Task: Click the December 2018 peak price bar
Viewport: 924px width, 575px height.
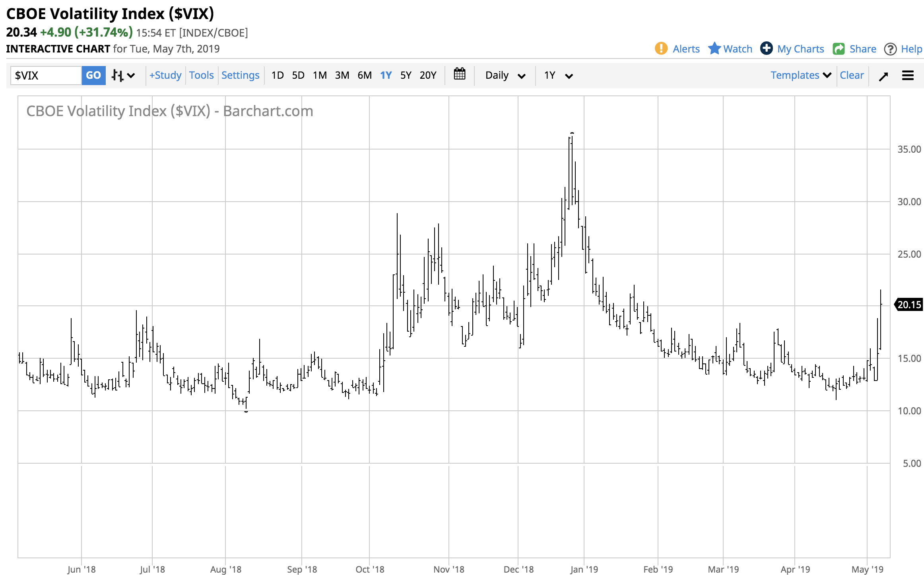Action: (572, 171)
